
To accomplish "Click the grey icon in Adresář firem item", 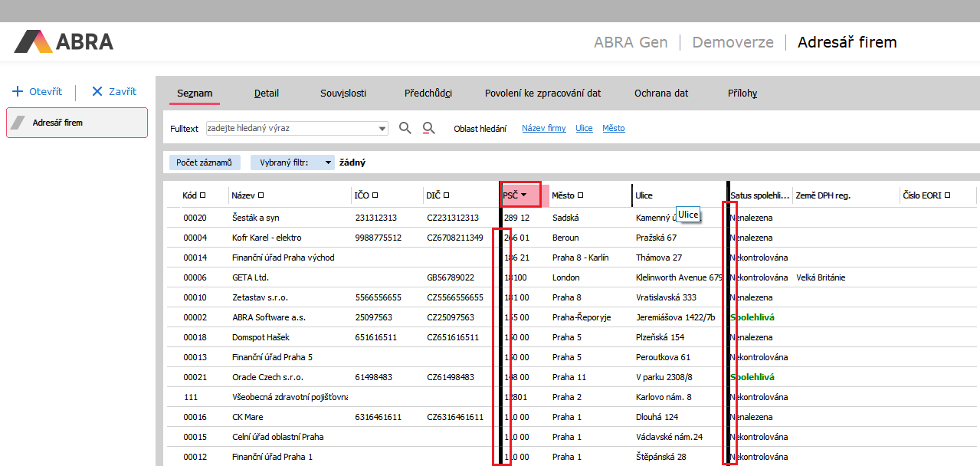I will (x=18, y=123).
